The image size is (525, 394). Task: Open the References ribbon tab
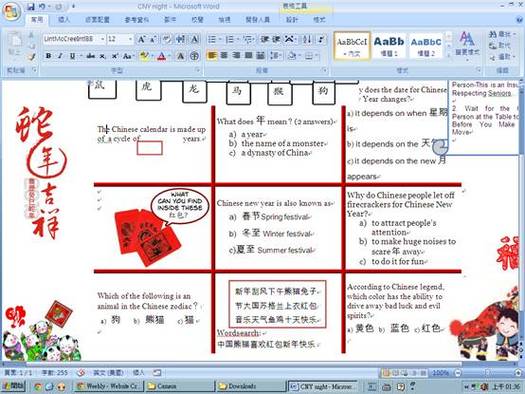click(137, 20)
